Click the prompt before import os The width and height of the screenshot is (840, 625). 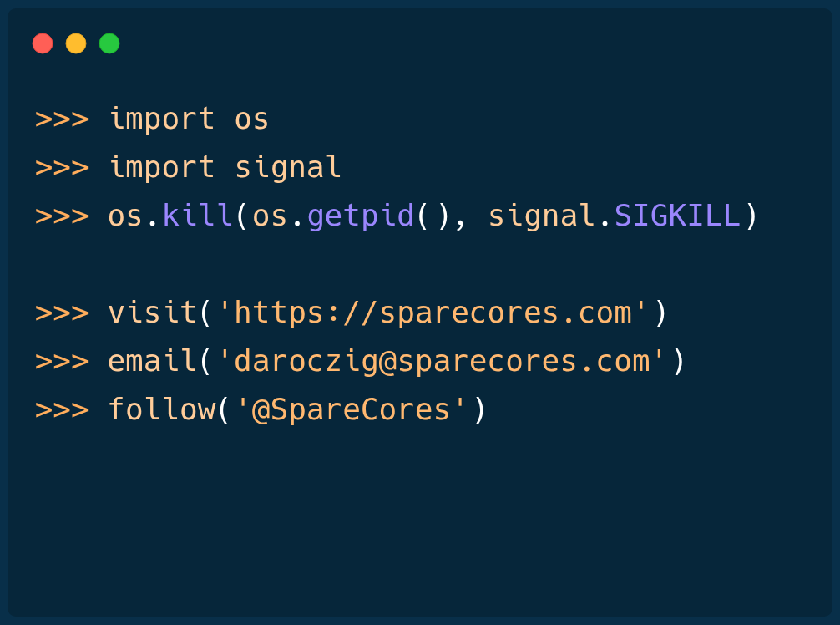click(x=61, y=119)
